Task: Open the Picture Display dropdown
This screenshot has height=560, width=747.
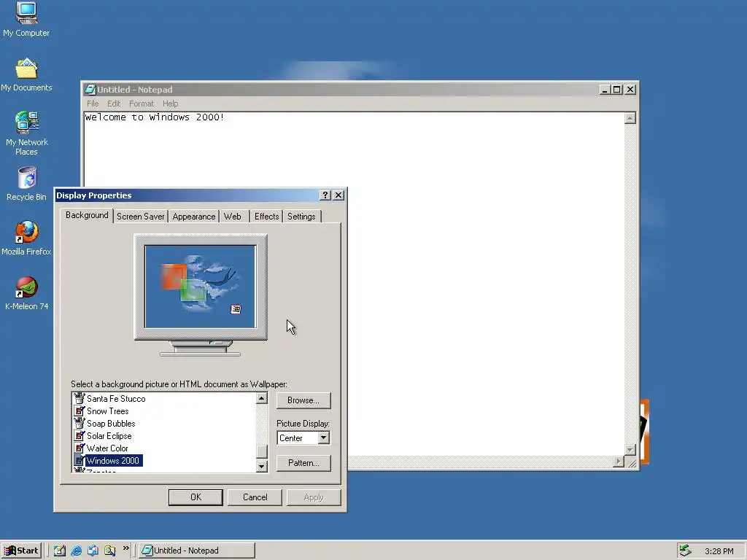Action: pyautogui.click(x=323, y=437)
